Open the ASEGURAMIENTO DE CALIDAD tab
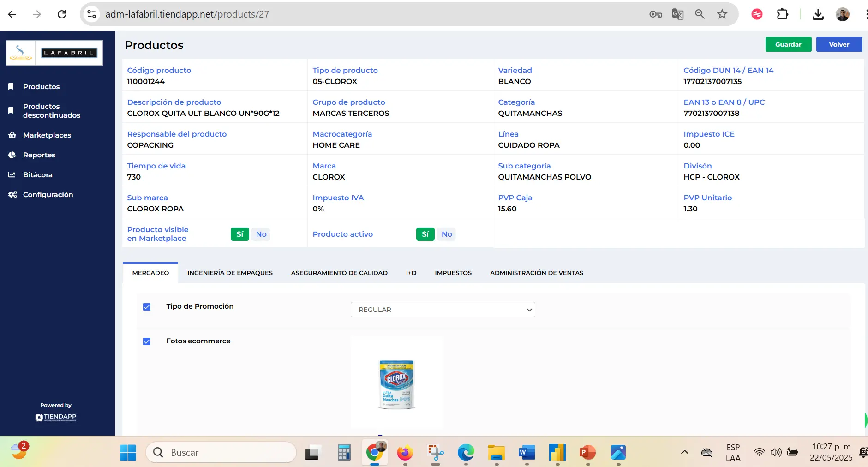This screenshot has height=467, width=868. 339,273
